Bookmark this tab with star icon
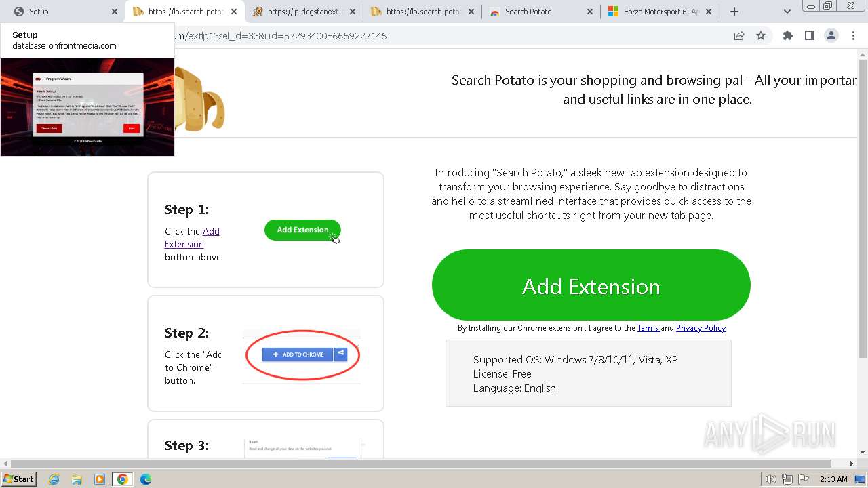868x488 pixels. coord(761,36)
